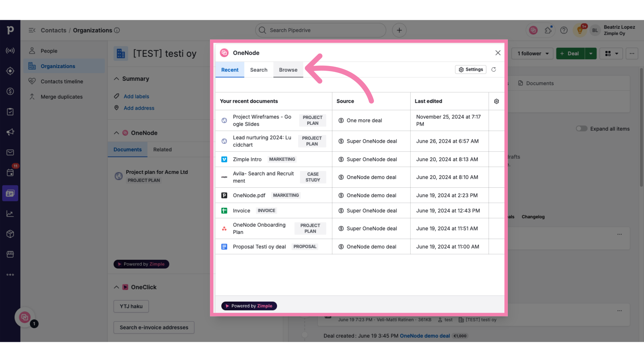Click Search e-invoice addresses button

point(154,327)
